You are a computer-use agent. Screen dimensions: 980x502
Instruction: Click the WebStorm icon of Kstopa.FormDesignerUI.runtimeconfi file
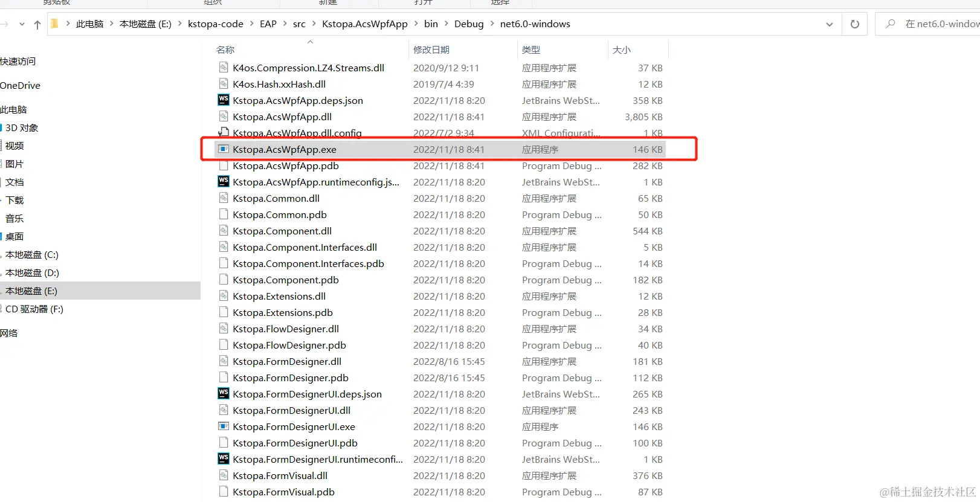[224, 459]
